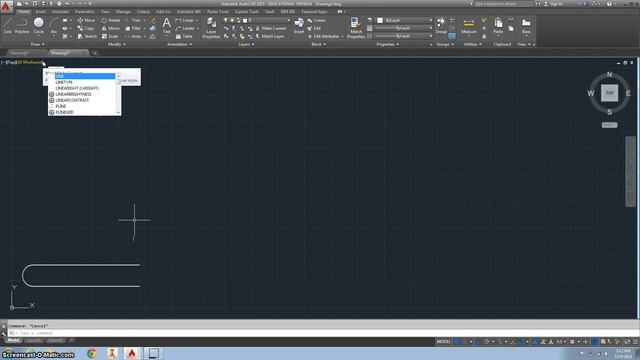Screen dimensions: 640x360
Task: Click the help search keyword field
Action: click(x=503, y=4)
